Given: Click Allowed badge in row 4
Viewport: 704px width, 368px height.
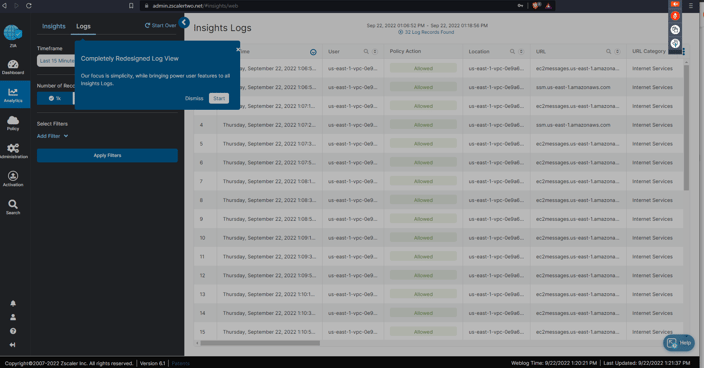Looking at the screenshot, I should [423, 125].
